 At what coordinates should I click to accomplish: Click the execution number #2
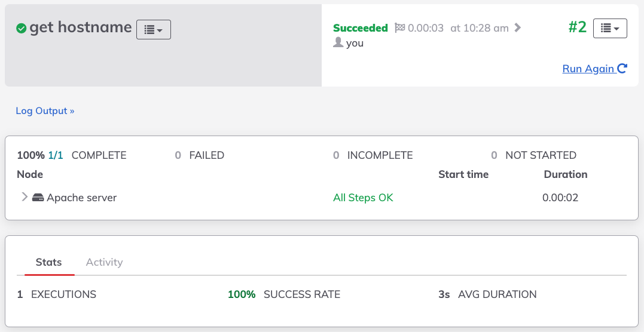(578, 27)
